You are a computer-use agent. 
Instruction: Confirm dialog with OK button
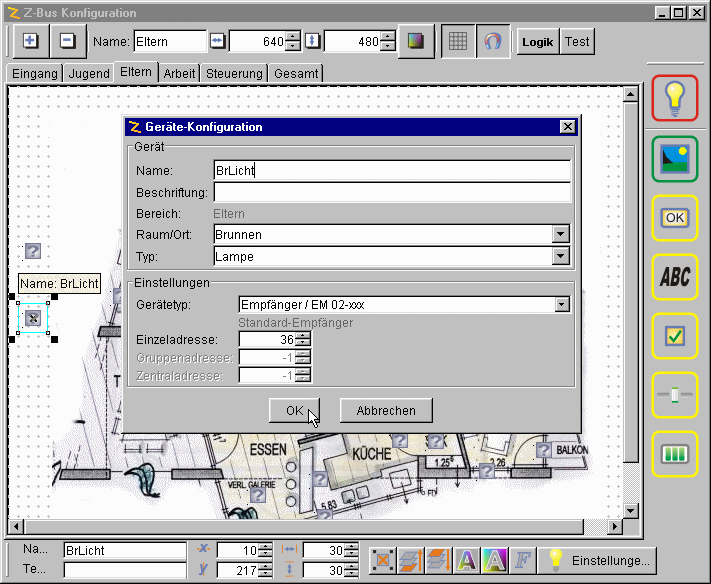[295, 410]
